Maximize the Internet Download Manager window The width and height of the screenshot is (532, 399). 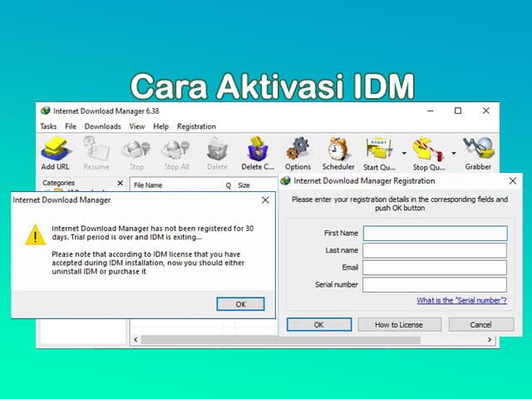point(458,111)
